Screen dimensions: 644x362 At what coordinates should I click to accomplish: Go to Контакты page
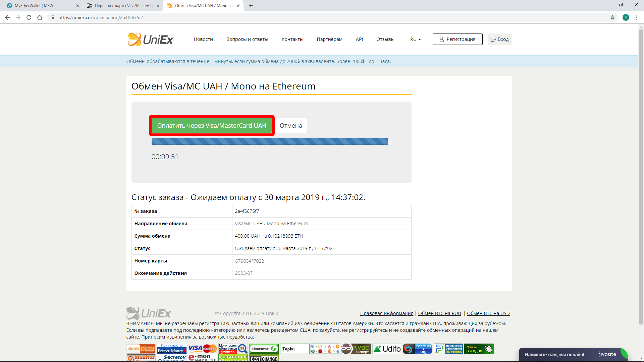point(292,39)
